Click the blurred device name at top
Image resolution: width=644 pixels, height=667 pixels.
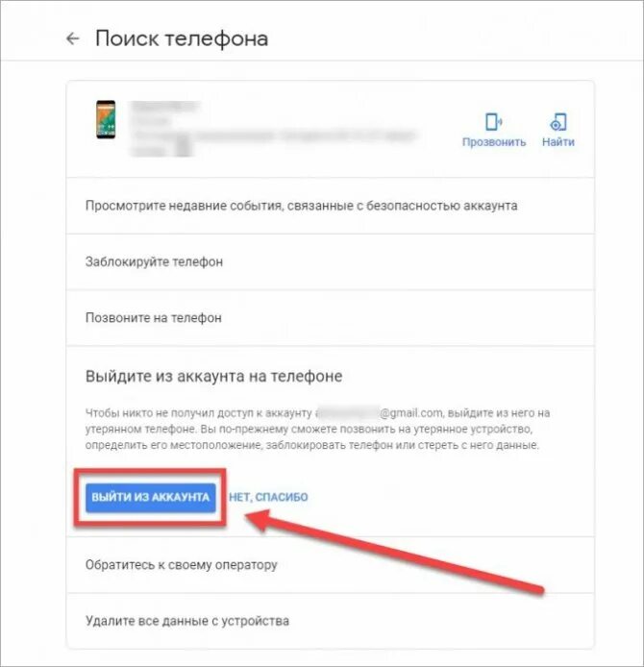(x=165, y=106)
